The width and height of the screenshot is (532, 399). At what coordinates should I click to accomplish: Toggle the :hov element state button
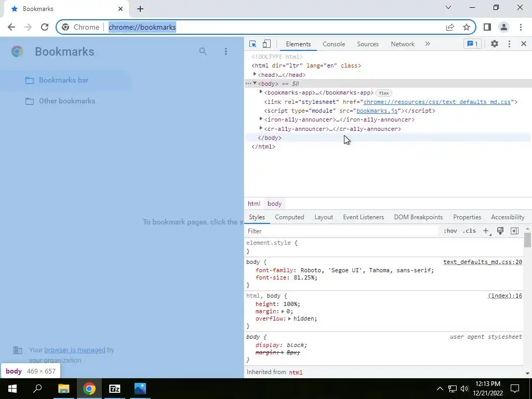[x=450, y=231]
